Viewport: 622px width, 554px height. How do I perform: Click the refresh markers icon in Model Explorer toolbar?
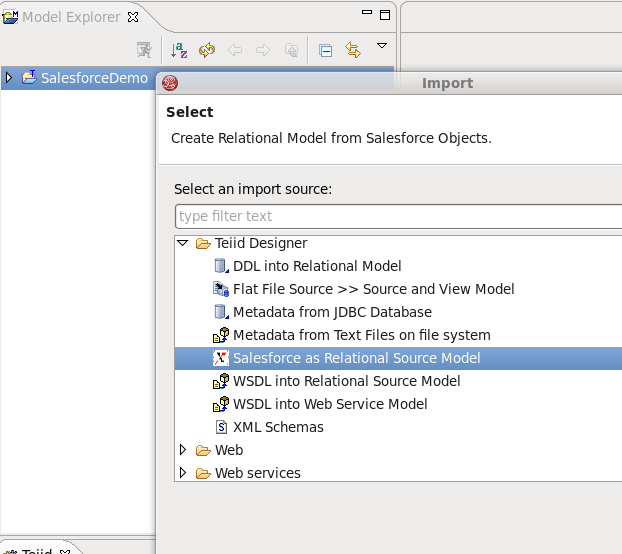tap(207, 50)
